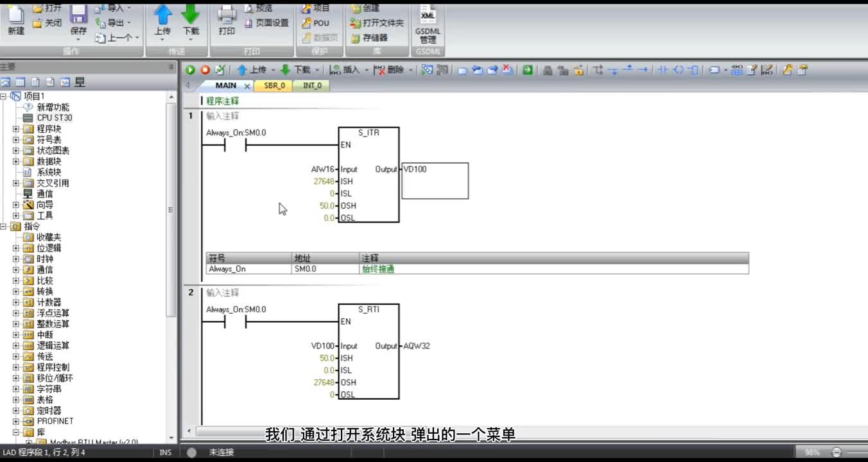Click the network icon in navigation bar

pyautogui.click(x=80, y=82)
